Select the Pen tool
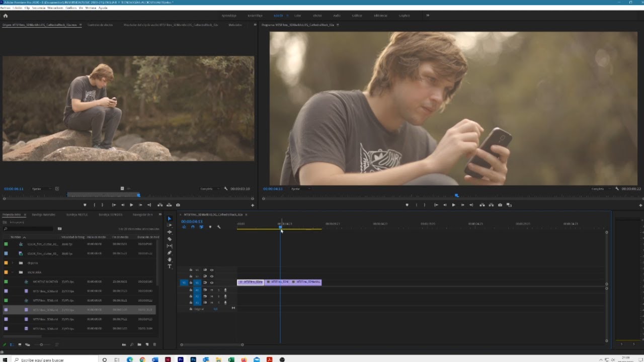The width and height of the screenshot is (644, 362). [x=169, y=253]
